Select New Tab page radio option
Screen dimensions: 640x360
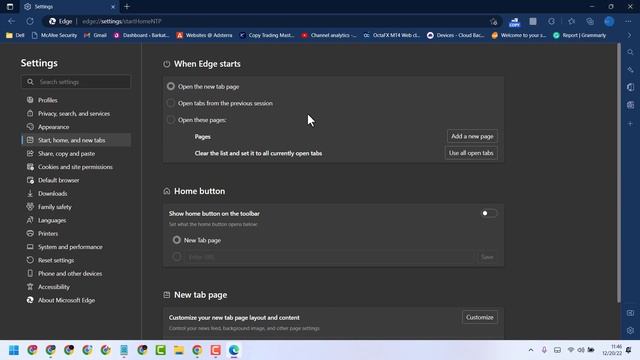pyautogui.click(x=176, y=240)
